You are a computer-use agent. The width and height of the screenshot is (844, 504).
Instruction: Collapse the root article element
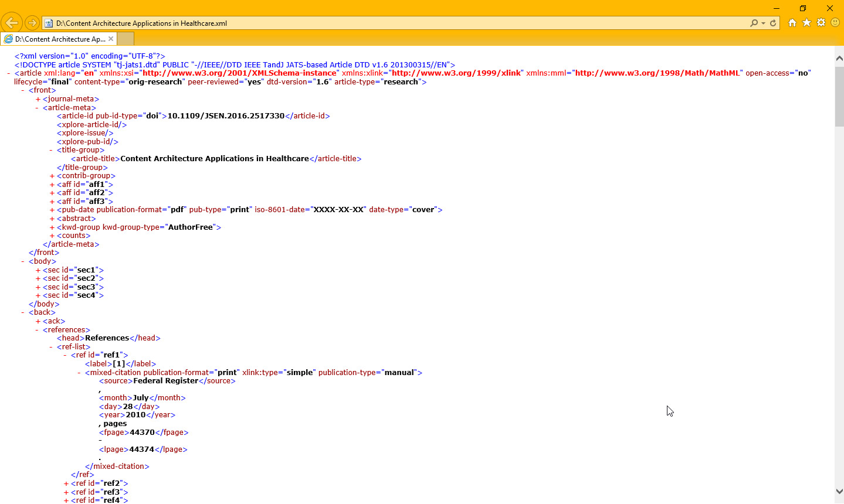pyautogui.click(x=9, y=73)
